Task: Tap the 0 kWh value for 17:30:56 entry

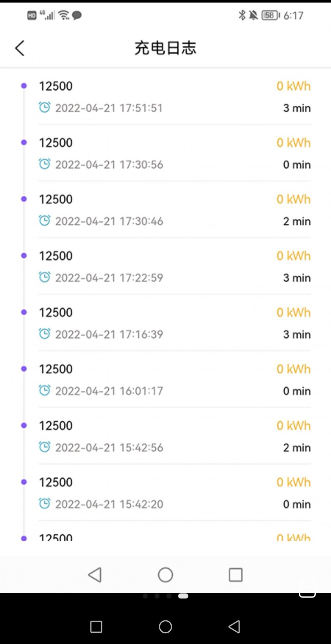Action: [293, 143]
